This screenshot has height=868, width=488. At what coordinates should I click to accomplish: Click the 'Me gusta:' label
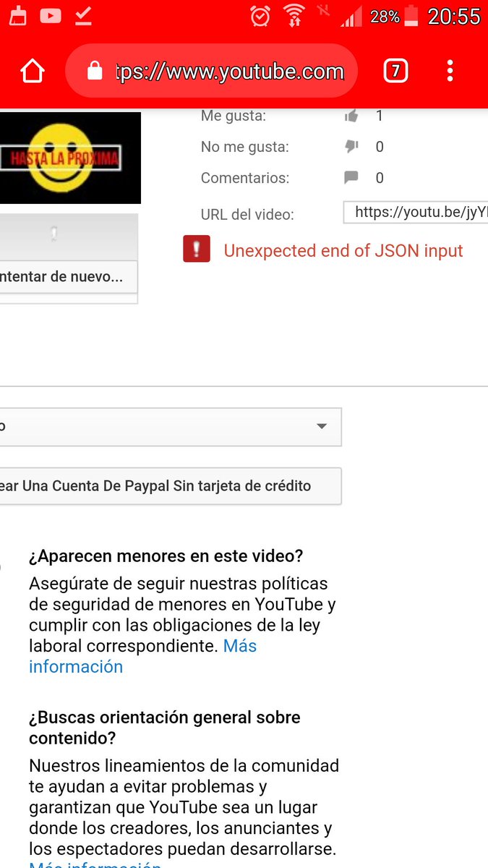point(234,115)
